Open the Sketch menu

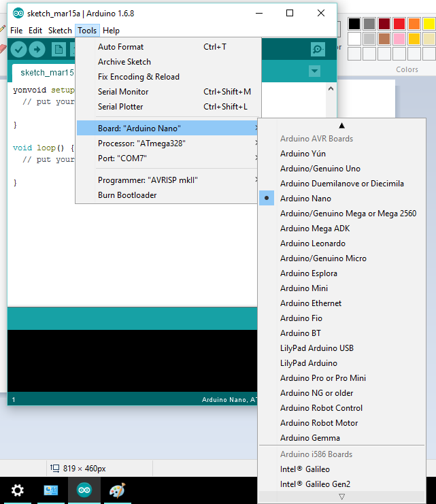(x=60, y=31)
